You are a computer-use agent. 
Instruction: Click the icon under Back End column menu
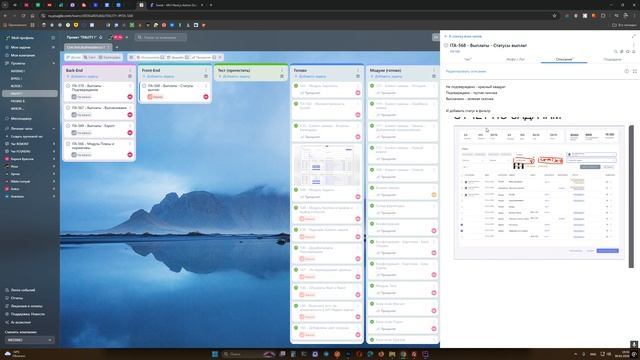(130, 76)
